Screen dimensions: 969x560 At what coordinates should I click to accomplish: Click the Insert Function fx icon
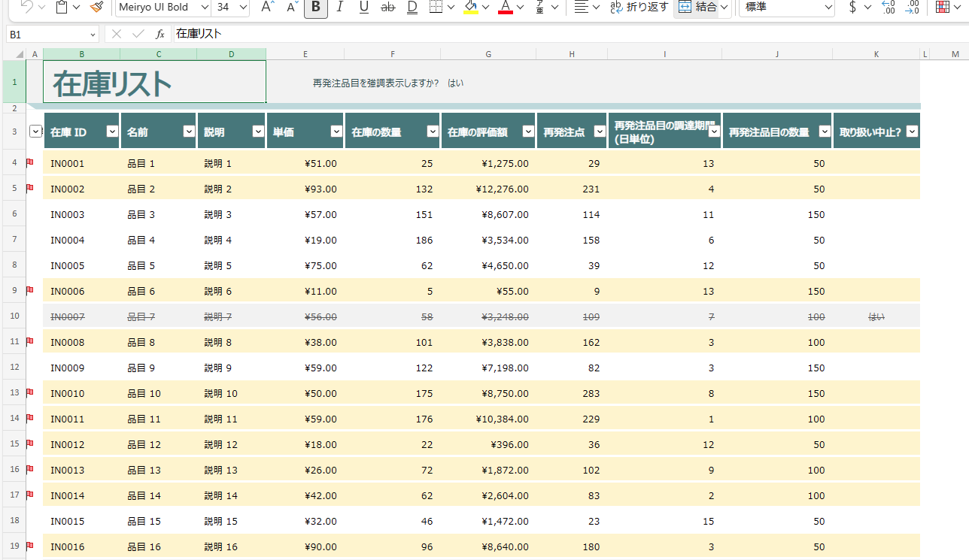(x=160, y=35)
